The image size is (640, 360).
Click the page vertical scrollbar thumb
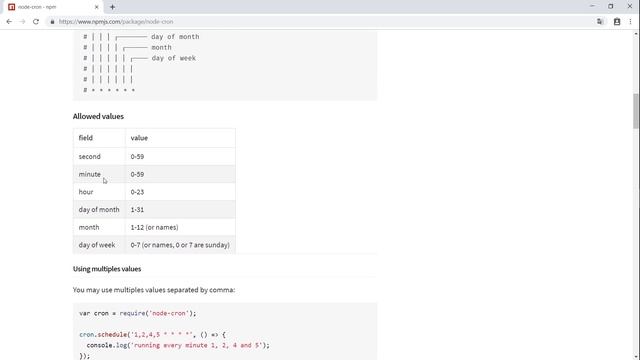tap(636, 111)
